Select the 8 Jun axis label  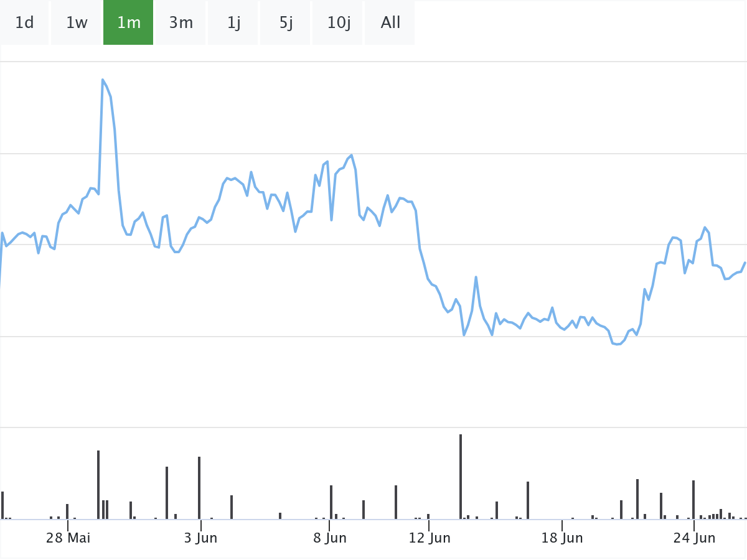330,538
